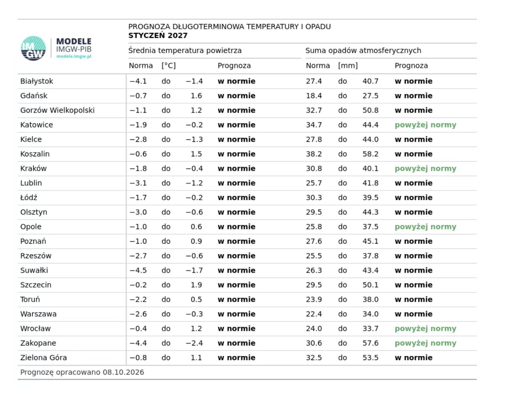
Task: Click the IMGW round logo
Action: click(33, 48)
